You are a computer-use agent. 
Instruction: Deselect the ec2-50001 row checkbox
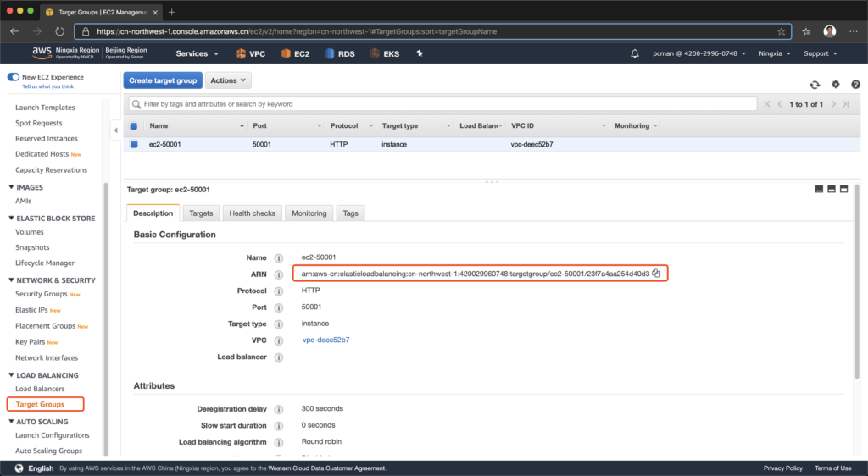click(134, 145)
